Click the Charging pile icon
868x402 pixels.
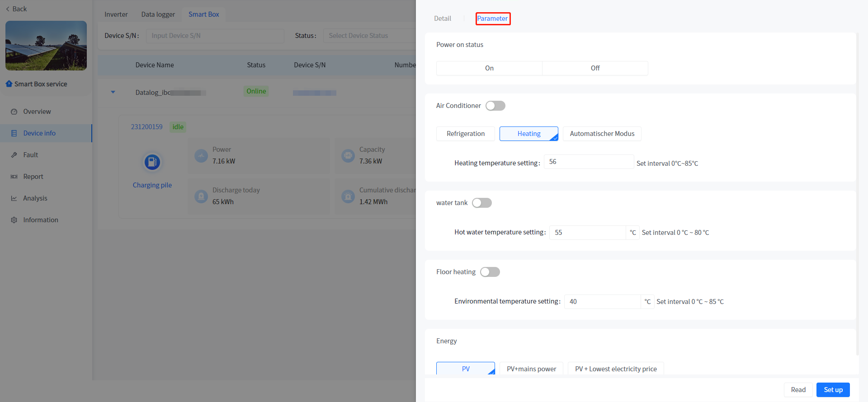click(x=152, y=162)
